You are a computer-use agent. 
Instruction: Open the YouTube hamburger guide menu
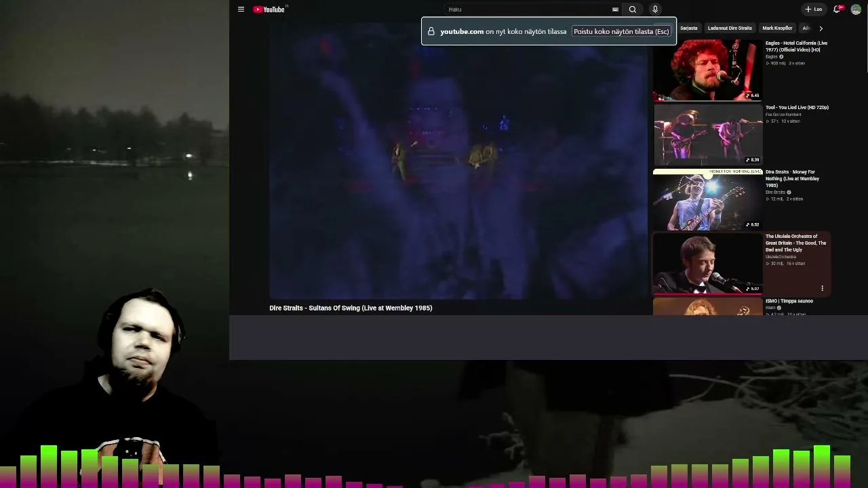point(241,9)
